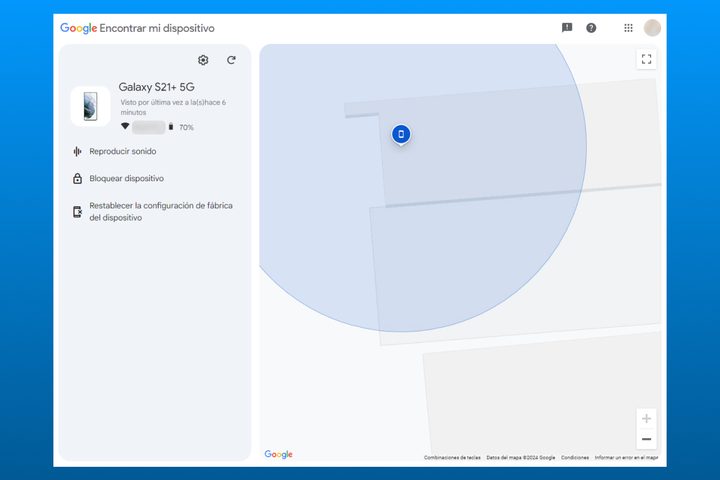Refresh the device location
The height and width of the screenshot is (480, 720).
point(231,60)
